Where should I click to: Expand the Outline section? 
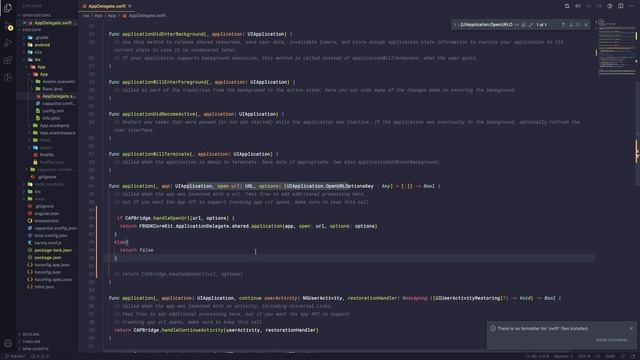pyautogui.click(x=31, y=334)
